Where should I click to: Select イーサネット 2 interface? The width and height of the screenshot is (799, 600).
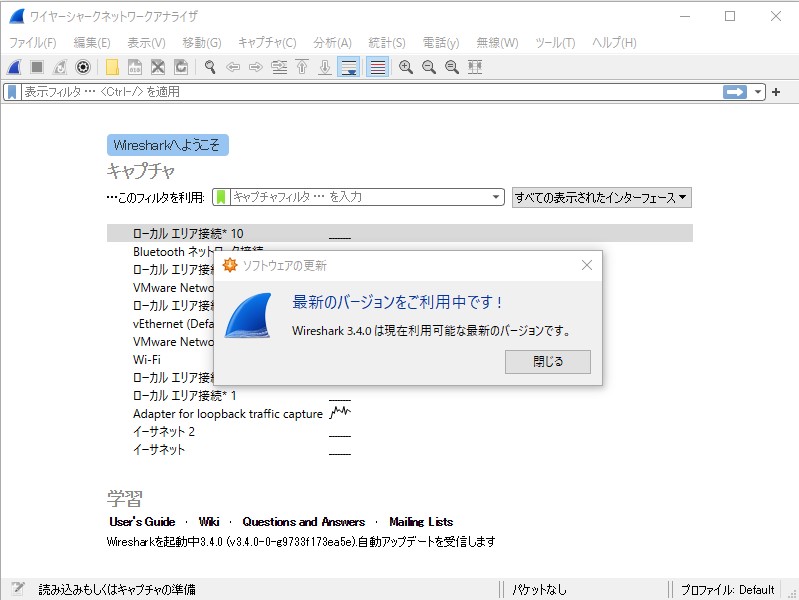164,432
